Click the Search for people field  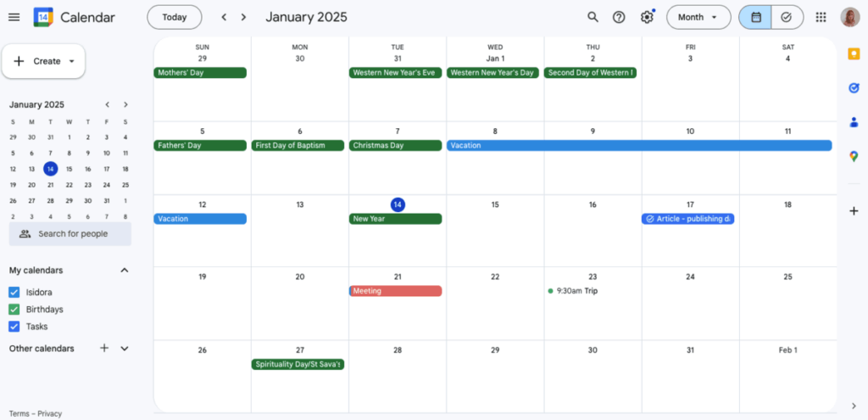[70, 234]
